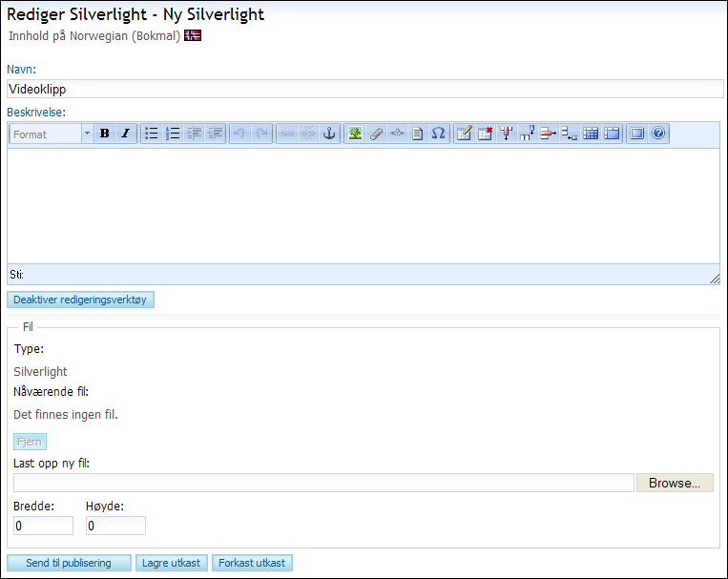728x579 pixels.
Task: Insert a custom tag with the angle-bracket icon
Action: click(x=397, y=134)
